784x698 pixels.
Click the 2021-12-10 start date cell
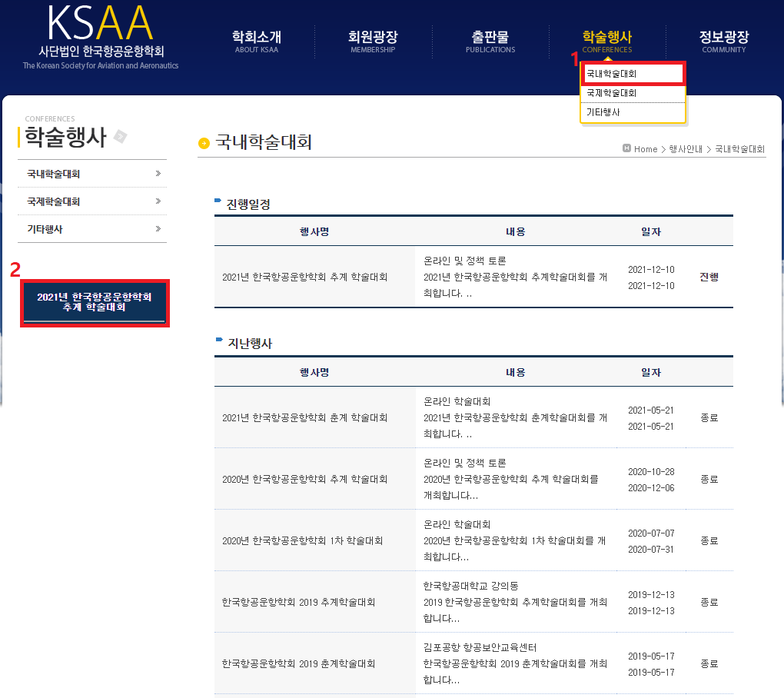[651, 270]
